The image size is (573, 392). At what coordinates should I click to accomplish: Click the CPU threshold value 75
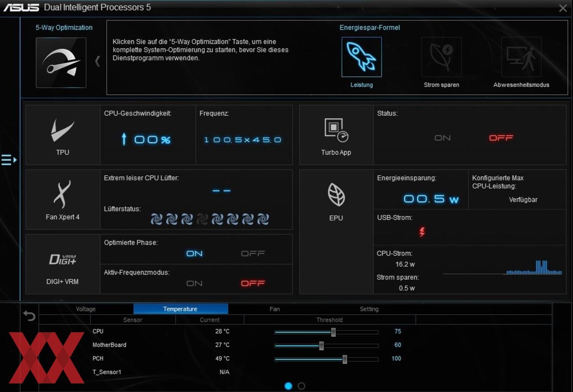tap(398, 331)
